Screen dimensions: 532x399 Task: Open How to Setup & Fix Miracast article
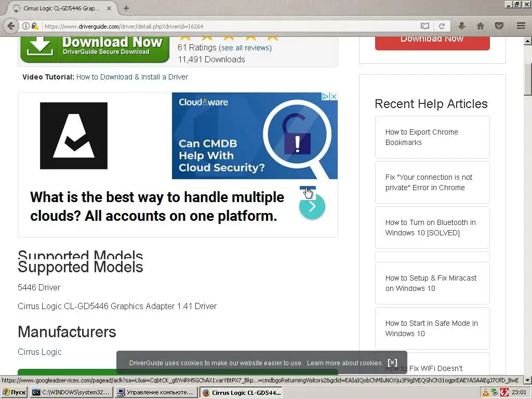point(432,283)
